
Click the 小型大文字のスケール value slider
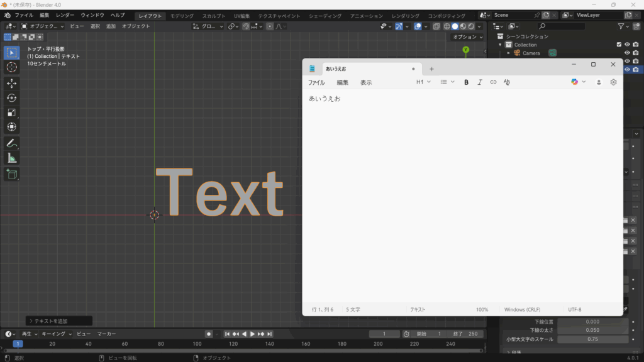click(592, 339)
